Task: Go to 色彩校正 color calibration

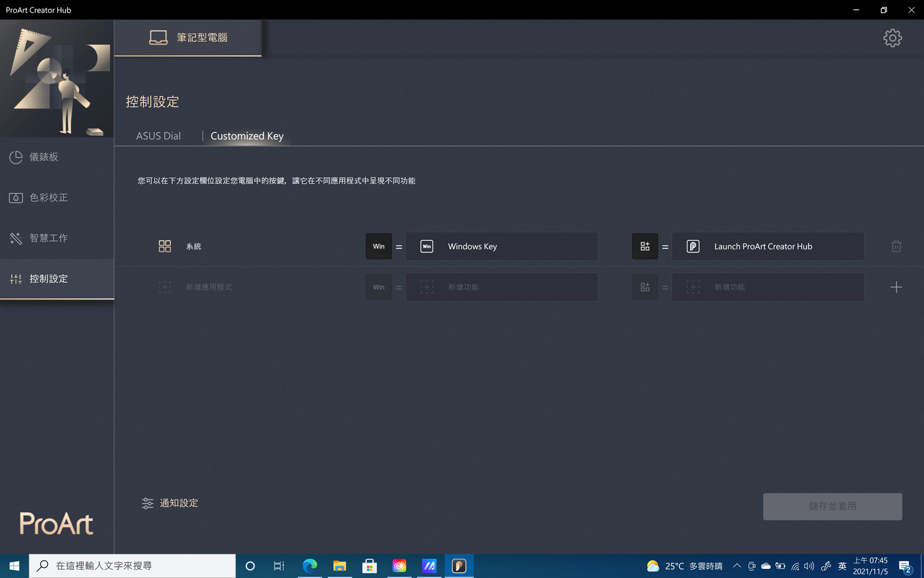Action: (x=49, y=198)
